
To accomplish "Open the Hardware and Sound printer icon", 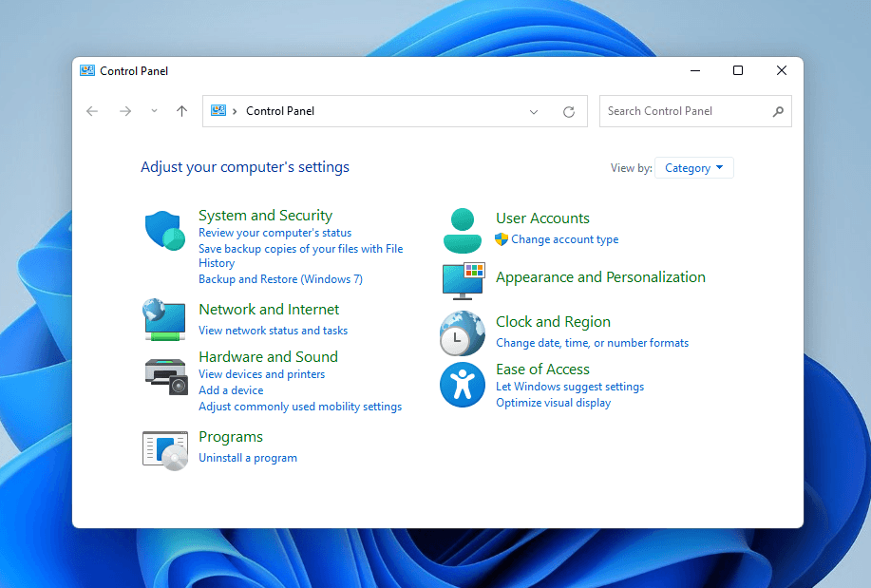I will (166, 377).
